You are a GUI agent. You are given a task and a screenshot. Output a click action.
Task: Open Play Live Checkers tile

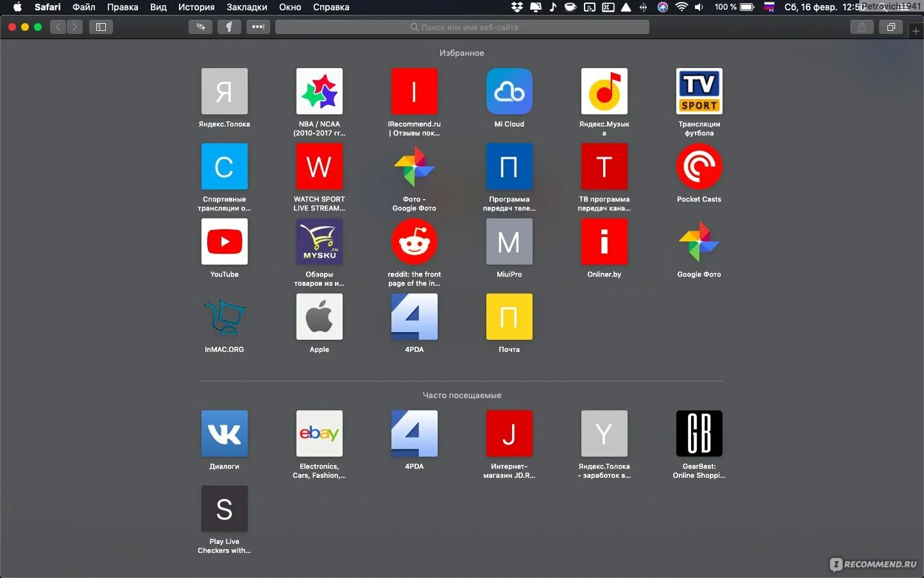(224, 509)
